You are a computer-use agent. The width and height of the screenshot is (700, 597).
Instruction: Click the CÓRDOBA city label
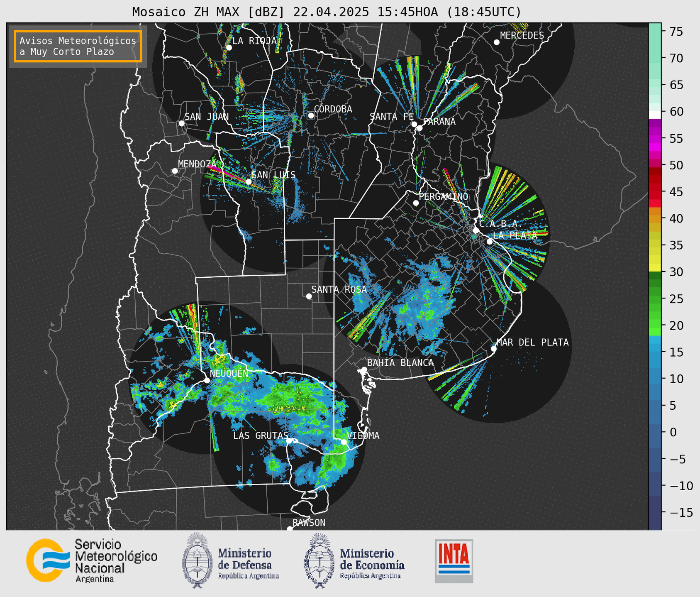click(333, 109)
